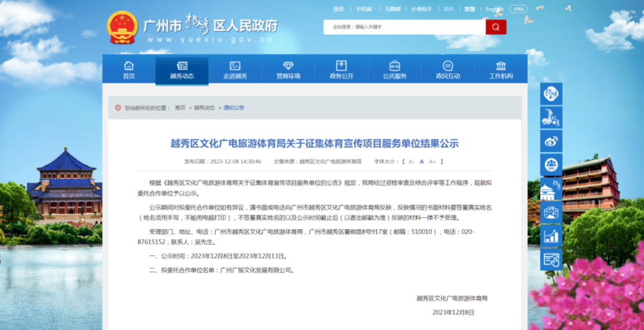
Task: Open the VR panorama sidebar icon
Action: point(551,212)
